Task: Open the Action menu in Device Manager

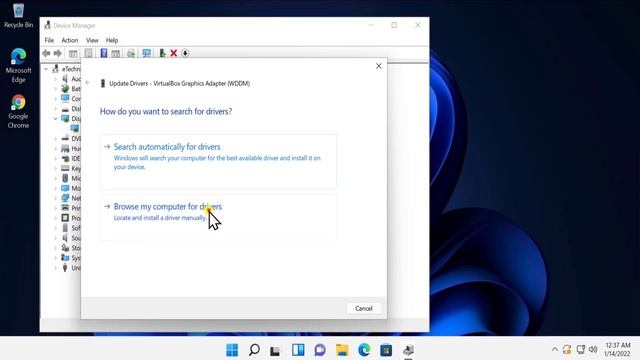Action: click(70, 40)
